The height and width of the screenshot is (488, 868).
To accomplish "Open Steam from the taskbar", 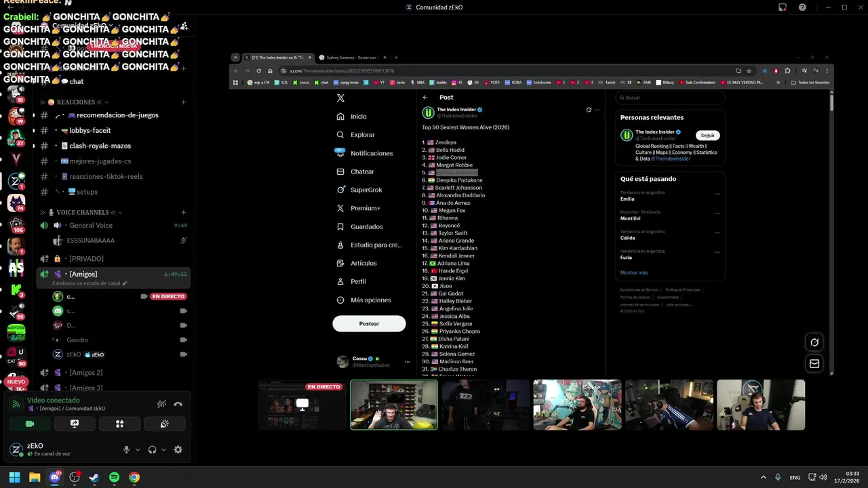I will pyautogui.click(x=94, y=477).
